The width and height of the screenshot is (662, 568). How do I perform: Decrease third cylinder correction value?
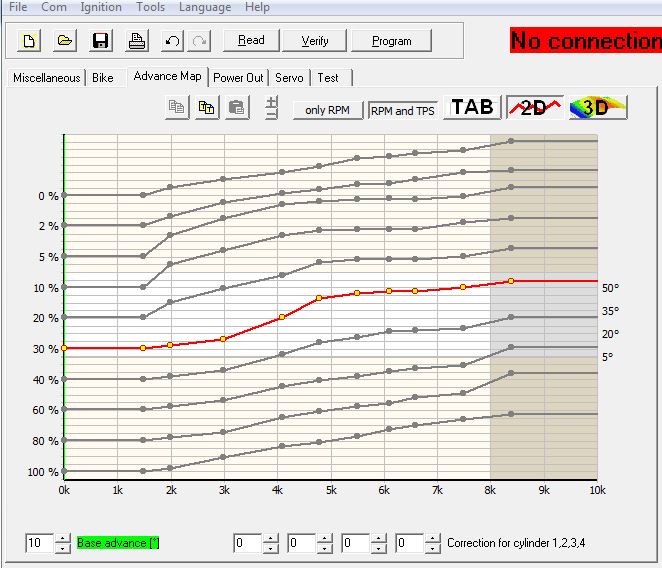click(x=378, y=548)
